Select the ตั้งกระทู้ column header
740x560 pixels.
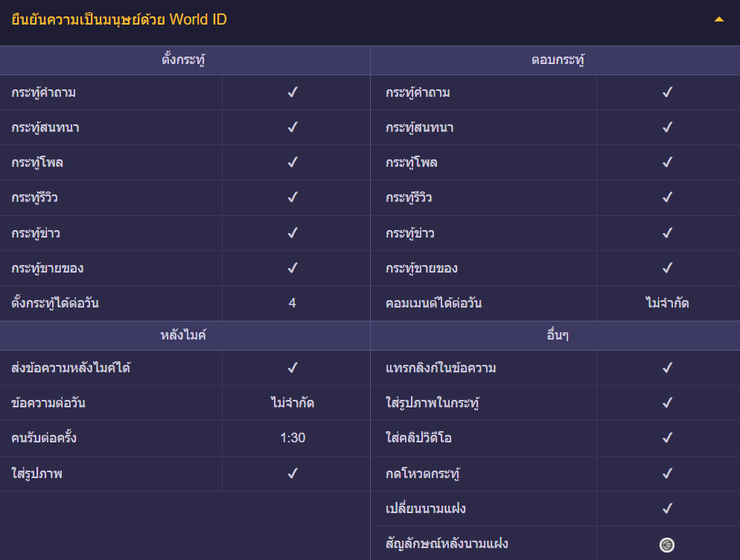(x=184, y=60)
